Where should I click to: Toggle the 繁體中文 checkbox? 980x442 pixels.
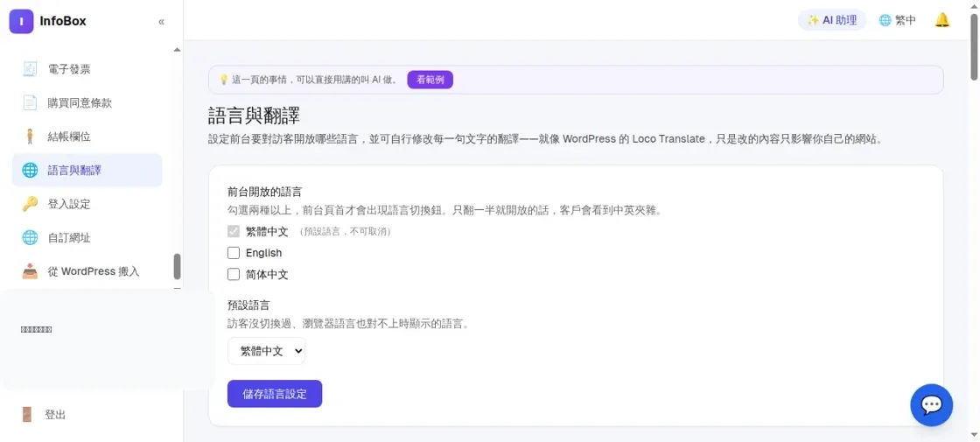click(234, 231)
